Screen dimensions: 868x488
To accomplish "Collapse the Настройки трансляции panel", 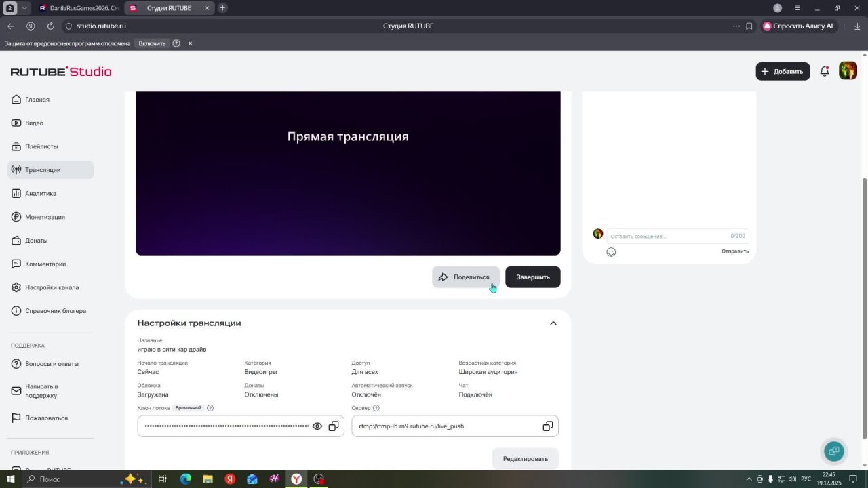I will [x=553, y=323].
